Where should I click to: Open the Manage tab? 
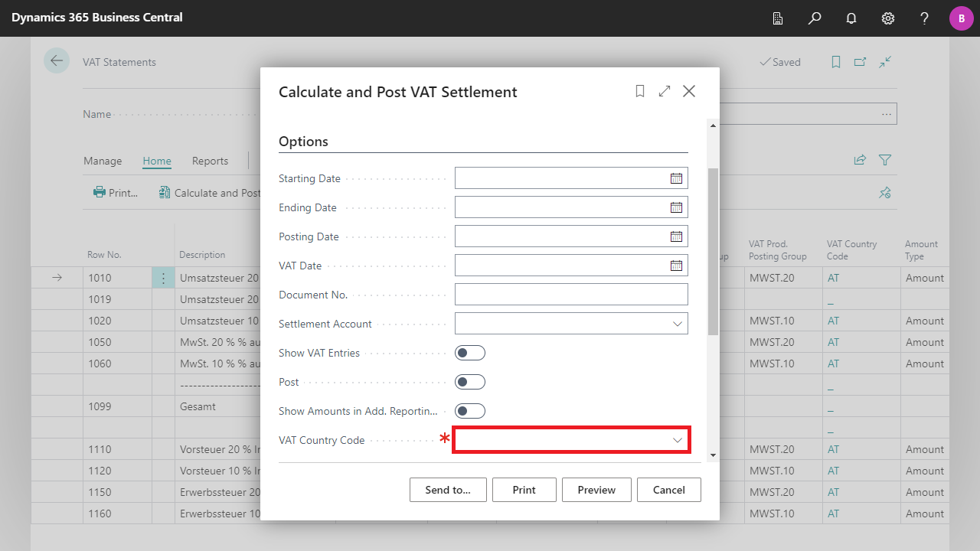click(103, 161)
